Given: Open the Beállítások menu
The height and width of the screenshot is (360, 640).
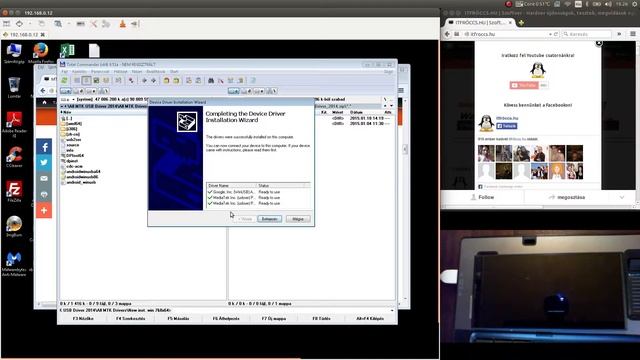Looking at the screenshot, I should [156, 71].
